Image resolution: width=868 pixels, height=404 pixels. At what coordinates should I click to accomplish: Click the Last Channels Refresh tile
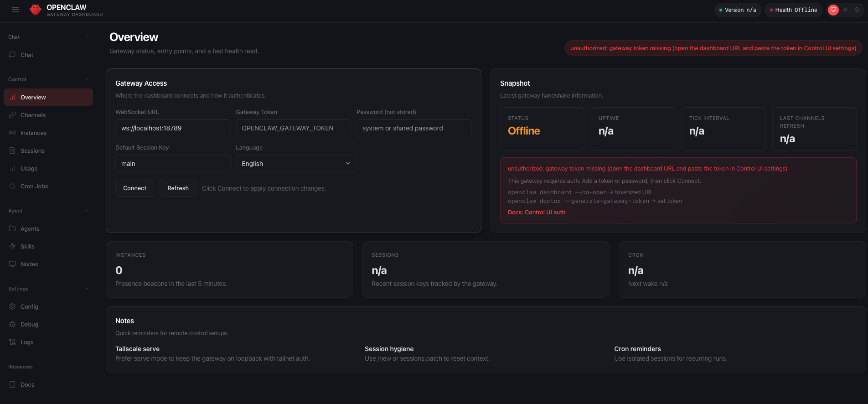click(x=814, y=129)
